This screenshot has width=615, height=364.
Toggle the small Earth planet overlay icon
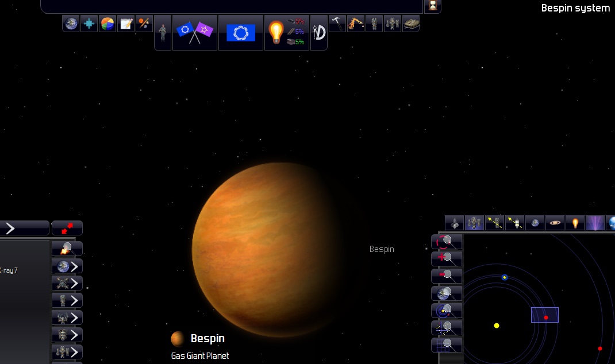point(535,223)
